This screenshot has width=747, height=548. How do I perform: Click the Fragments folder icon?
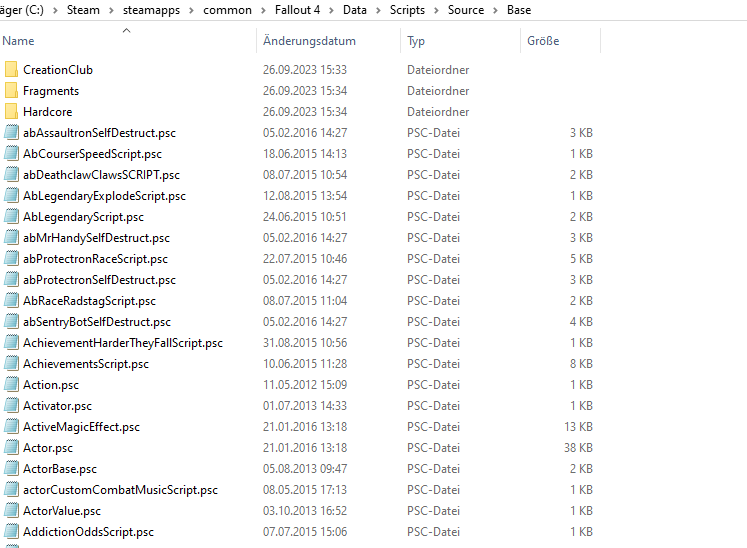point(11,91)
